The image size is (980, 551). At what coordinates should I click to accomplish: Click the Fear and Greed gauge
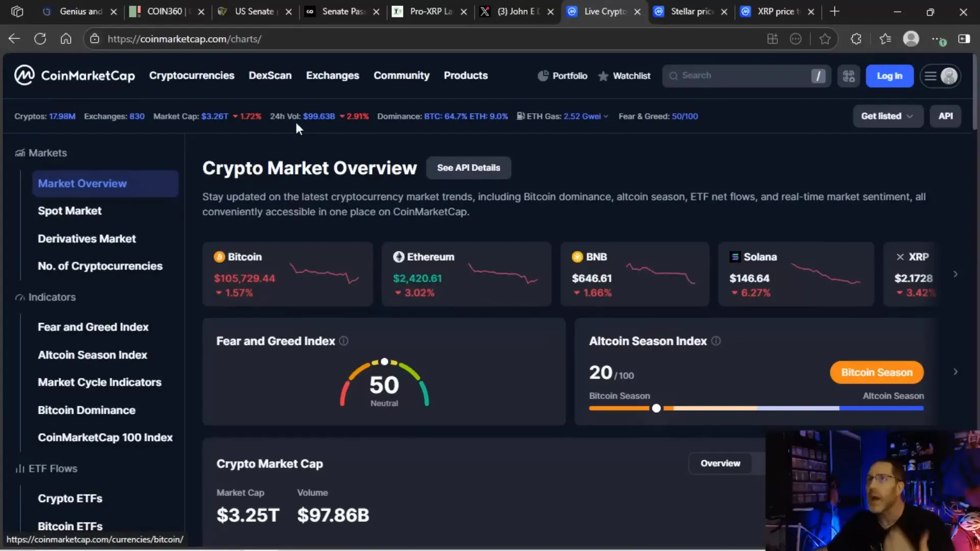(384, 383)
